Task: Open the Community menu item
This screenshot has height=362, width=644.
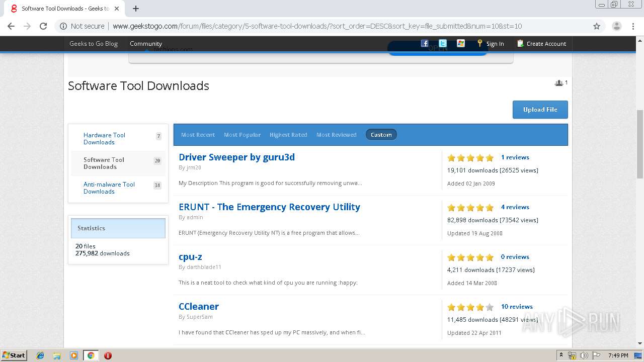Action: point(146,44)
